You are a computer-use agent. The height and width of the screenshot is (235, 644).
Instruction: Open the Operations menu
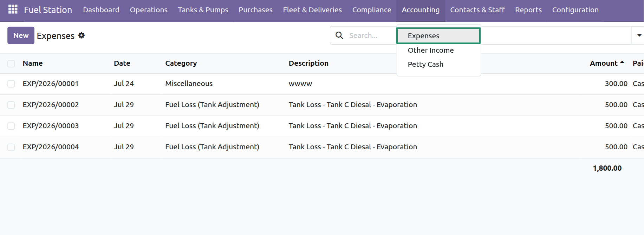tap(149, 10)
